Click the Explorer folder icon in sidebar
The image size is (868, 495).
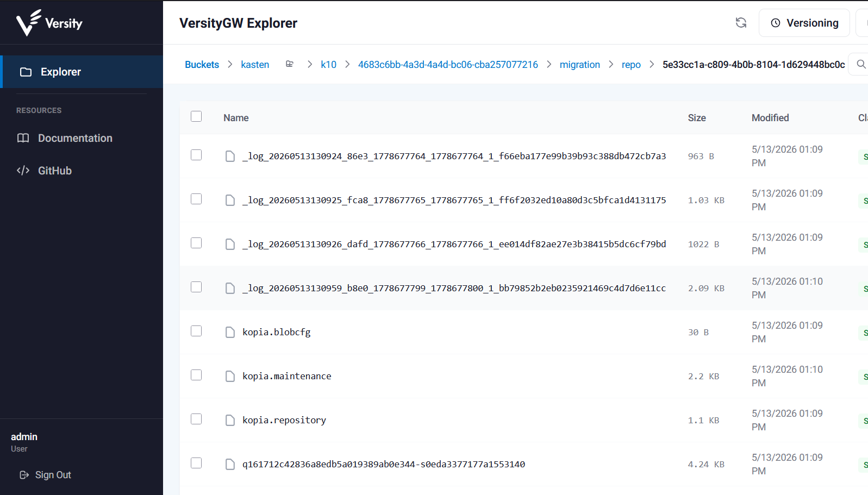tap(26, 72)
